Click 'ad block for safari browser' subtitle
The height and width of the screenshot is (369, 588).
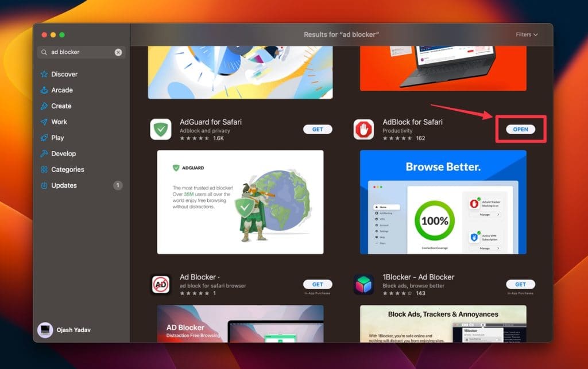[212, 286]
